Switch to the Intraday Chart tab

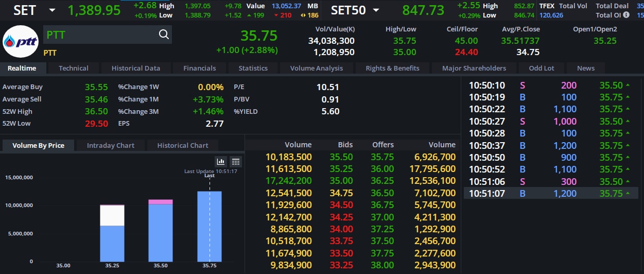(111, 145)
